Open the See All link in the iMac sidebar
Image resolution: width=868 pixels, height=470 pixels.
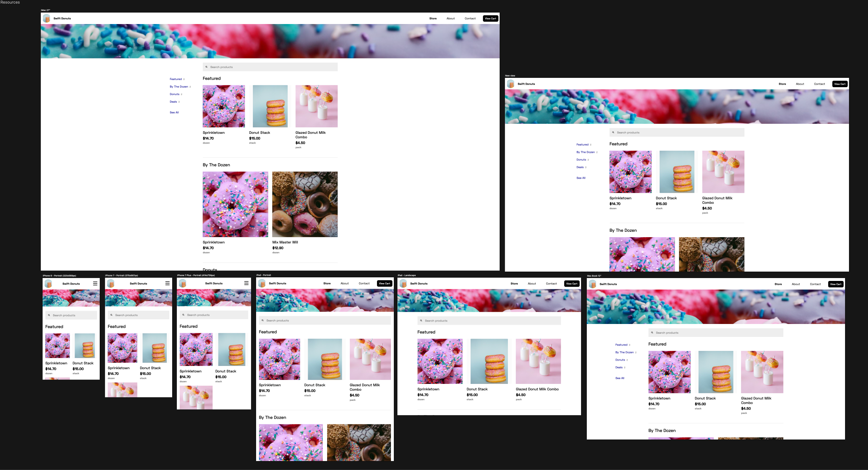[x=174, y=112]
